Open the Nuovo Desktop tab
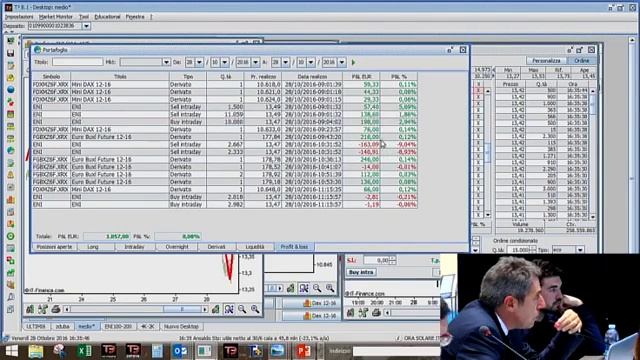 pyautogui.click(x=181, y=327)
